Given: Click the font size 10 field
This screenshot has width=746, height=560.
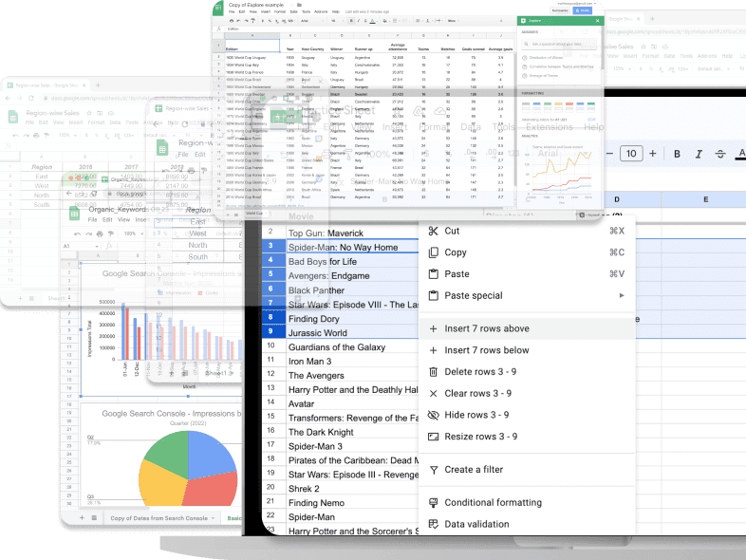Looking at the screenshot, I should click(630, 154).
